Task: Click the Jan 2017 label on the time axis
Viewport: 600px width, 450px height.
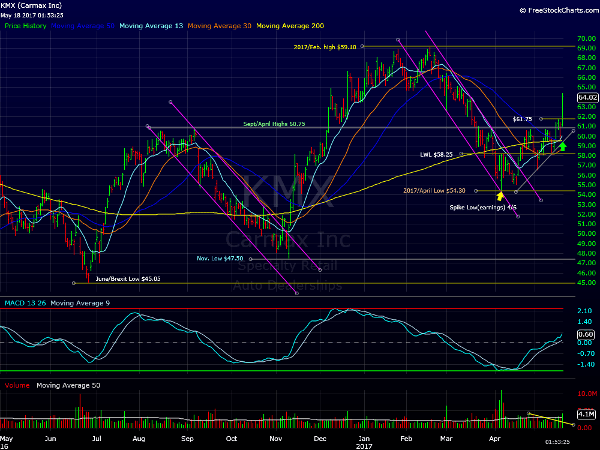Action: 364,442
